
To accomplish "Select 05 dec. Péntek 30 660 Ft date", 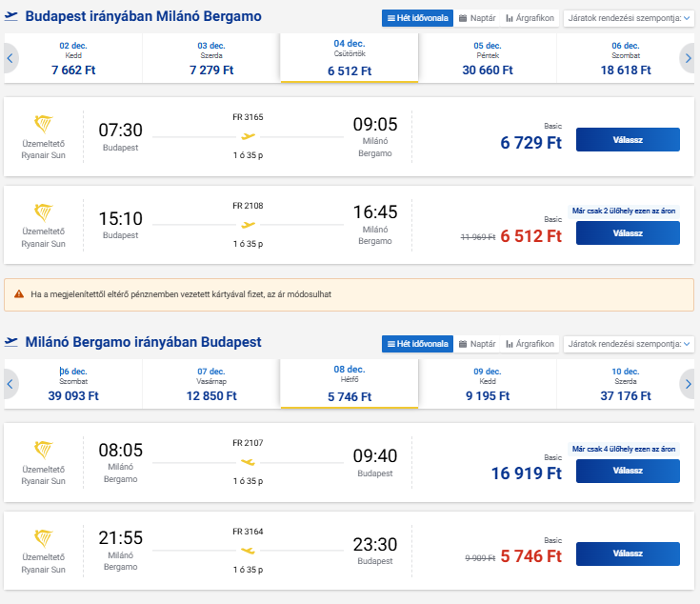I will pyautogui.click(x=488, y=58).
